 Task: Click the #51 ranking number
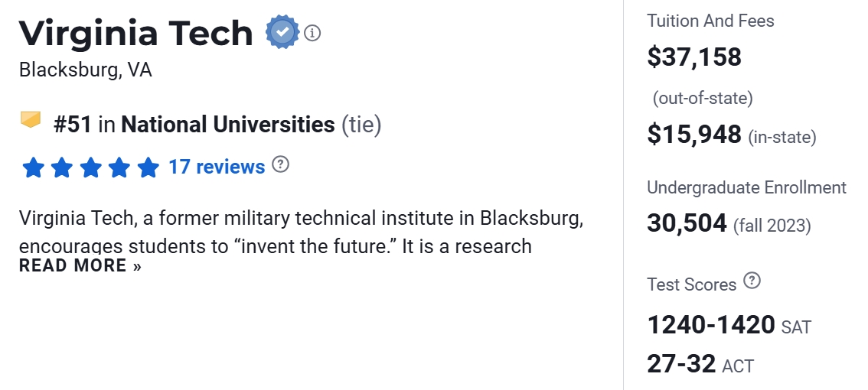pos(73,125)
